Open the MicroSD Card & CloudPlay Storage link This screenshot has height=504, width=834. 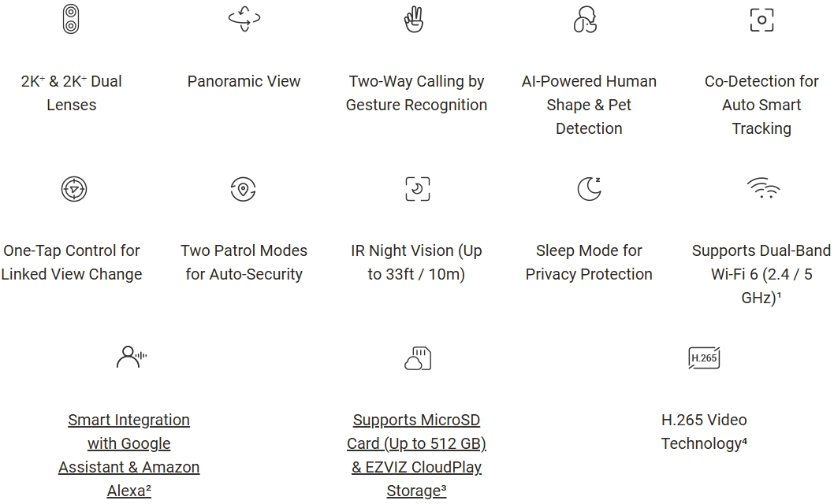(x=416, y=455)
